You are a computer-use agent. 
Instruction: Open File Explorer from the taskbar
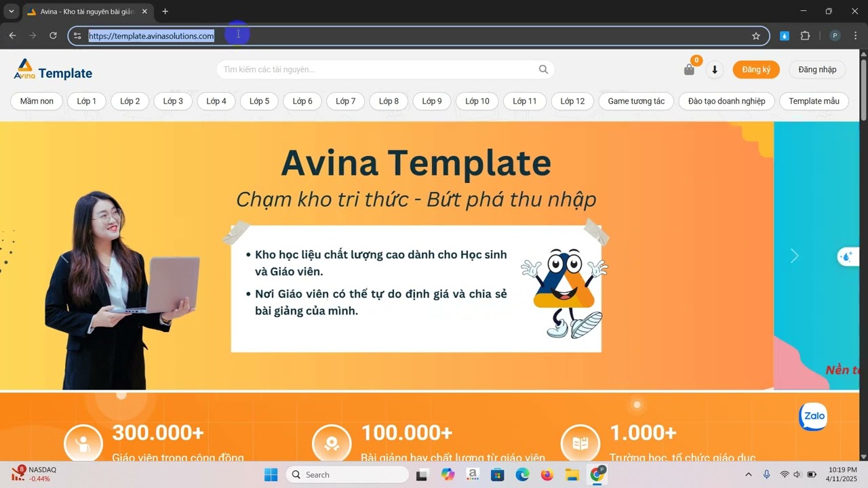click(x=572, y=474)
